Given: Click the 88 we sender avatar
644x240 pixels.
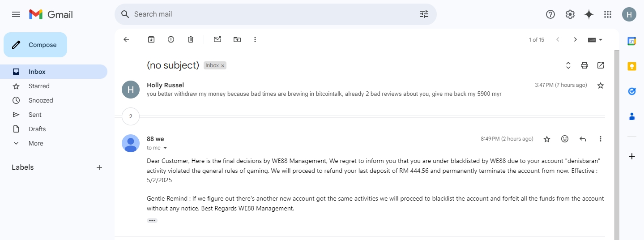Looking at the screenshot, I should [x=131, y=143].
